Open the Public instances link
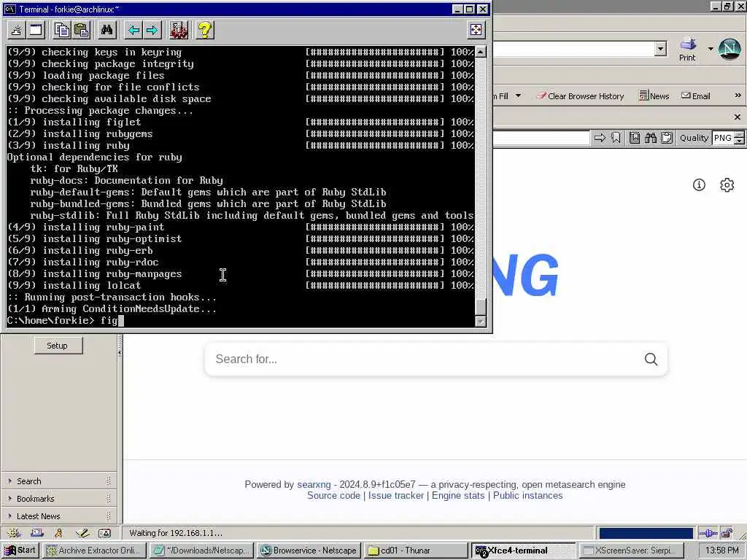 pyautogui.click(x=528, y=496)
